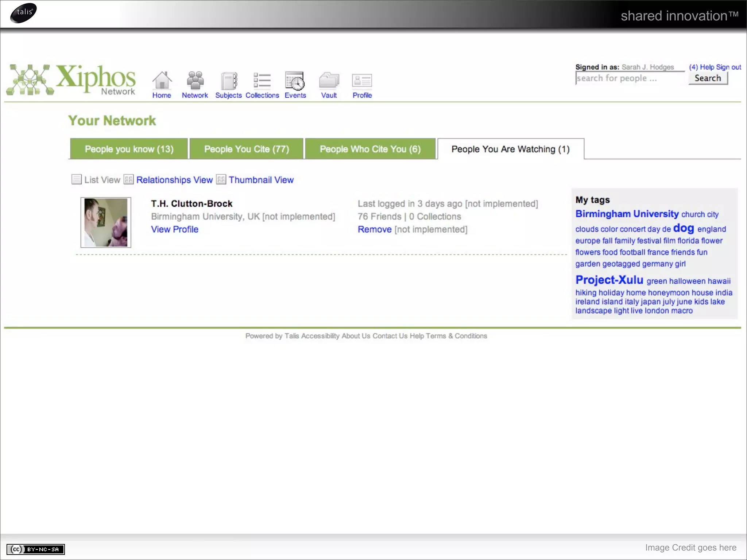Image resolution: width=747 pixels, height=560 pixels.
Task: Click the Xiphos Network logo
Action: pyautogui.click(x=71, y=79)
